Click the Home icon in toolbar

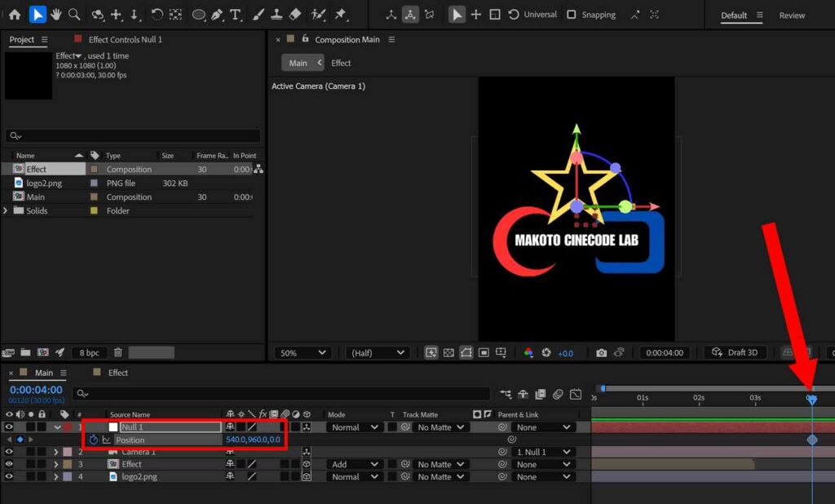(x=15, y=15)
